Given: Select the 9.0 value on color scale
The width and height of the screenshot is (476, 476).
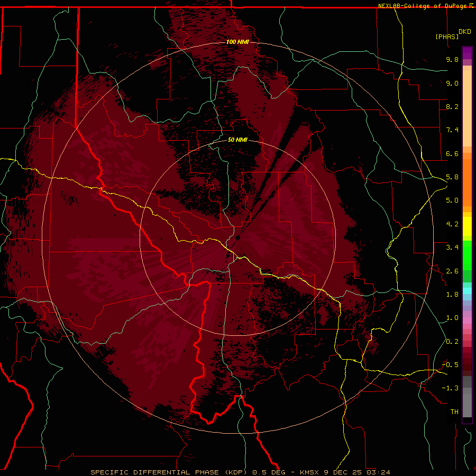Looking at the screenshot, I should [x=452, y=83].
